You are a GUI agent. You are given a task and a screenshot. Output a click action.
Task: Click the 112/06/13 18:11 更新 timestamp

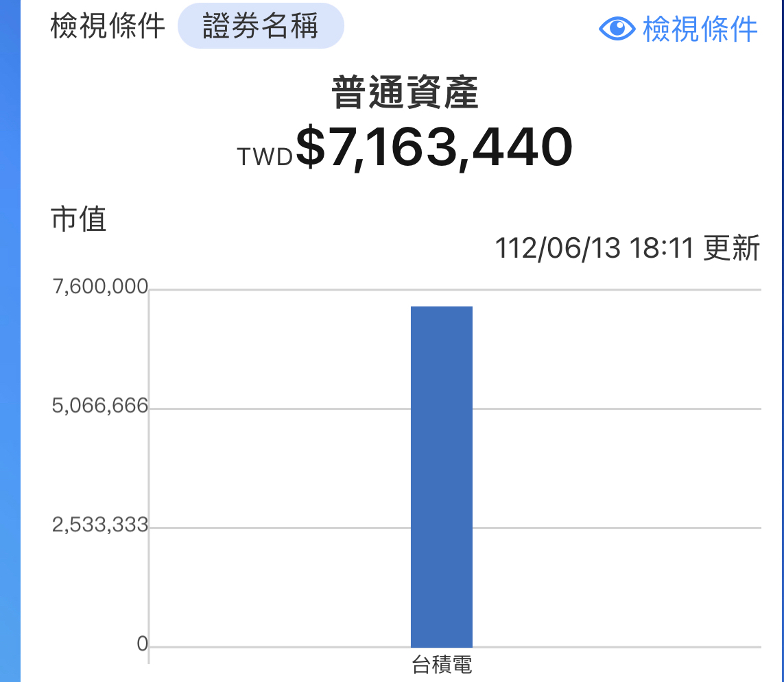pyautogui.click(x=627, y=248)
